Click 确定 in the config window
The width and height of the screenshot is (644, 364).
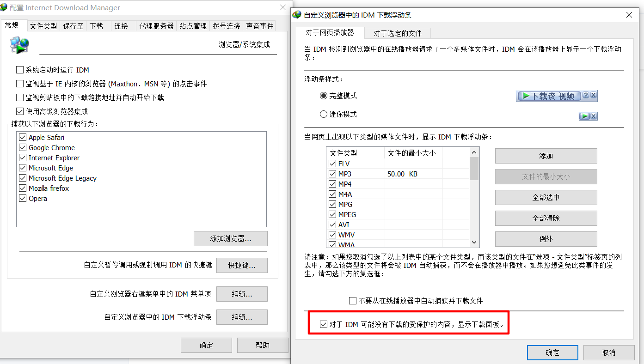tap(206, 346)
